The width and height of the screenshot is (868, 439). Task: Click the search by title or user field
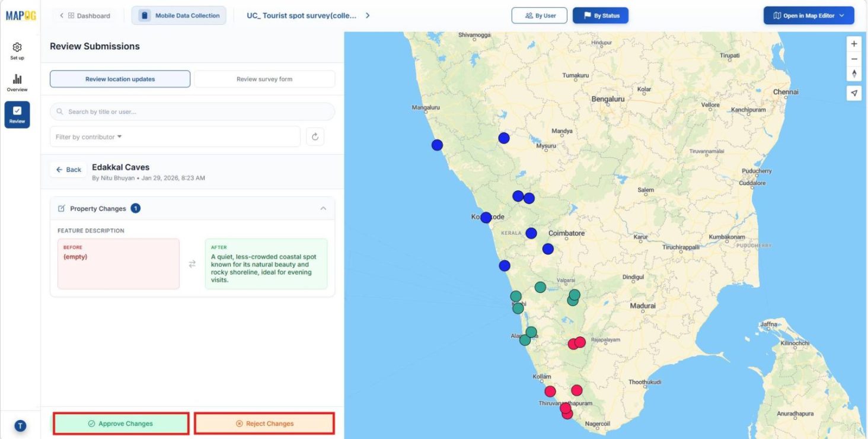[x=192, y=112]
